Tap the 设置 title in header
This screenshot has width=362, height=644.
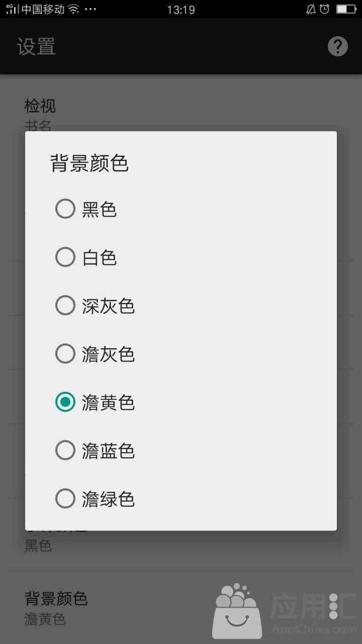36,46
